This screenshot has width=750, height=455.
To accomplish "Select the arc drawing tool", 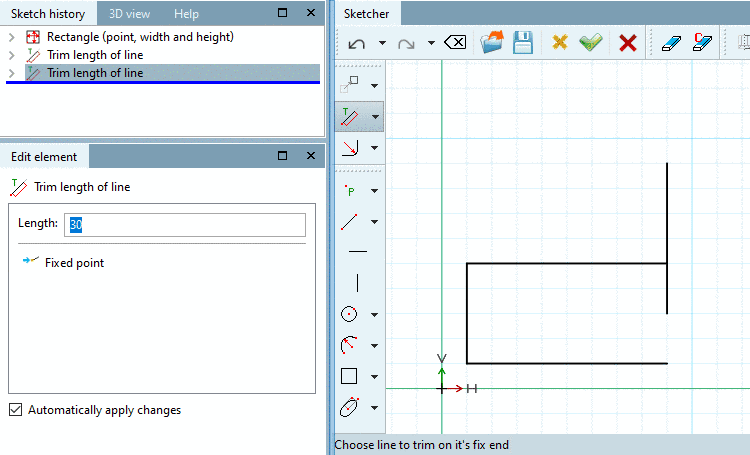I will (349, 345).
